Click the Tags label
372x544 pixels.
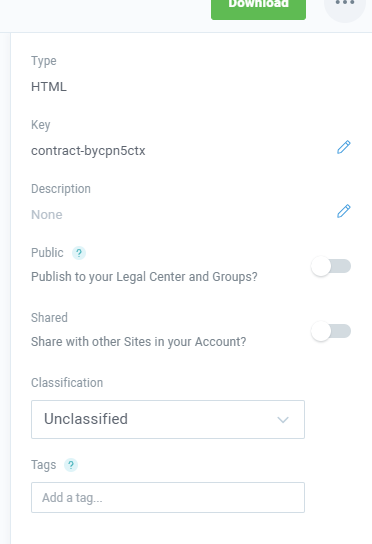coord(43,465)
